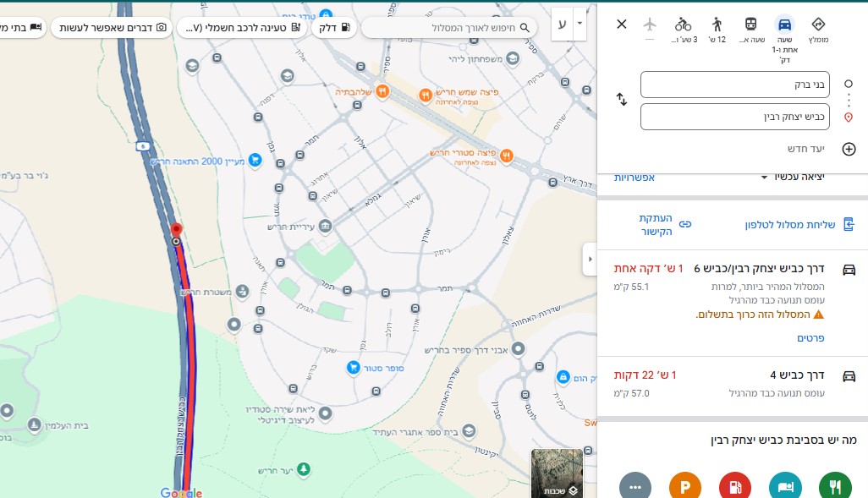Collapse the side panel with arrow tab
This screenshot has width=868, height=498.
tap(590, 259)
